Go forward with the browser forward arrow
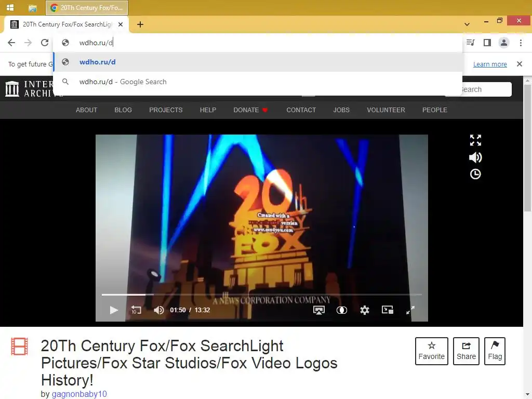 28,43
